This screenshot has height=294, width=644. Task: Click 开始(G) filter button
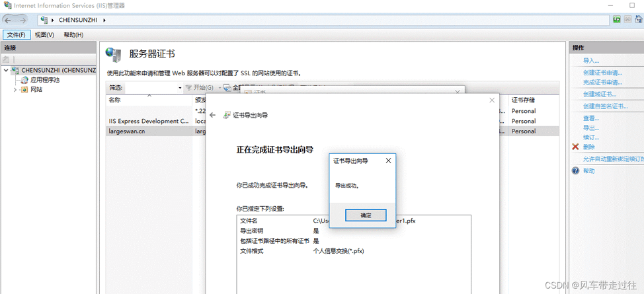(200, 87)
